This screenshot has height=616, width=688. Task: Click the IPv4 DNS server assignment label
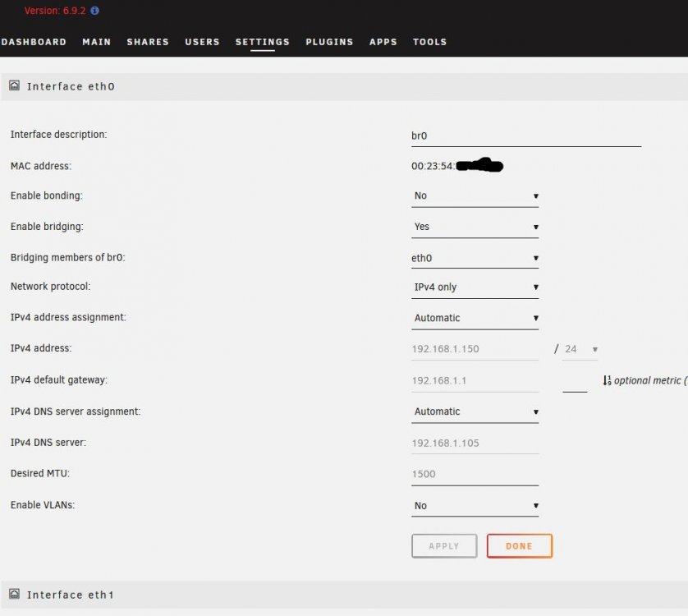[x=76, y=411]
